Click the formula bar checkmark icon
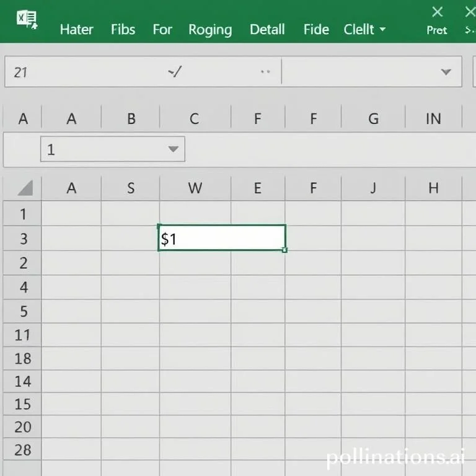The width and height of the screenshot is (476, 476). click(x=175, y=72)
